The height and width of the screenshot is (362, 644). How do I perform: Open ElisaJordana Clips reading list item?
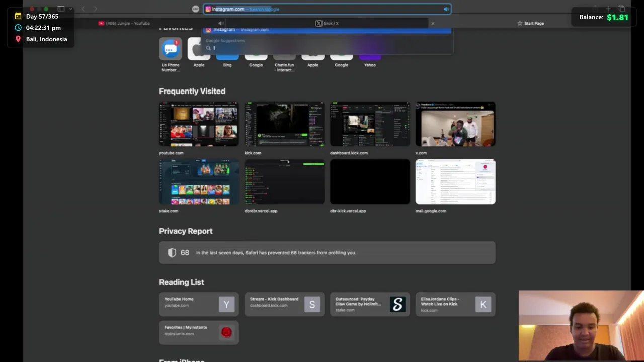pos(455,304)
